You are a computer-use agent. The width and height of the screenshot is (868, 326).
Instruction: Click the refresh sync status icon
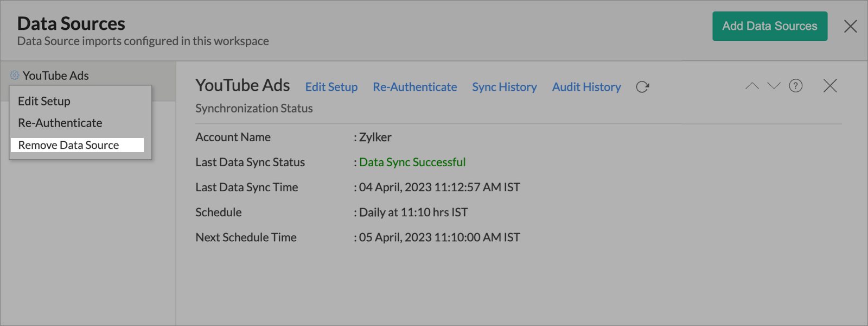coord(642,87)
